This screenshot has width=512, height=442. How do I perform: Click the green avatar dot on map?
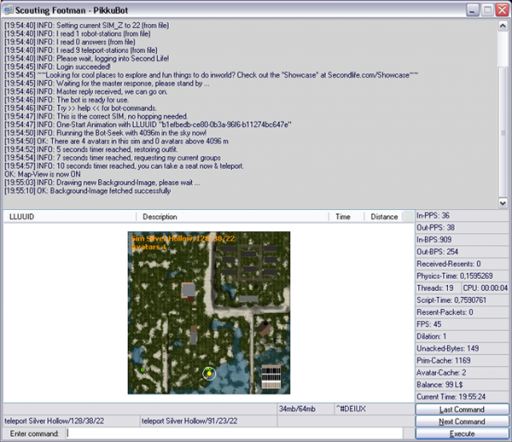point(143,370)
